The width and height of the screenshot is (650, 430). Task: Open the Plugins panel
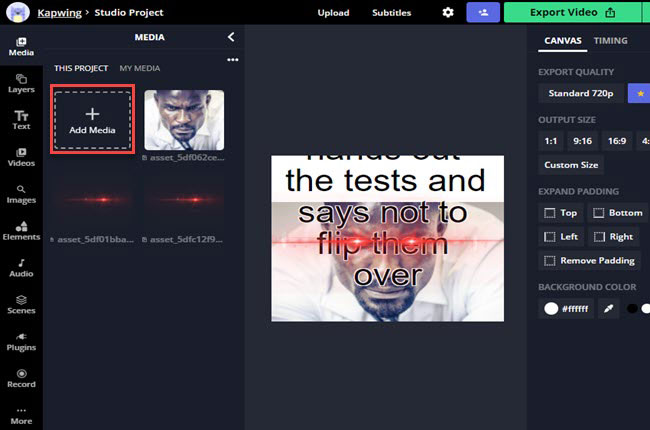pyautogui.click(x=21, y=342)
